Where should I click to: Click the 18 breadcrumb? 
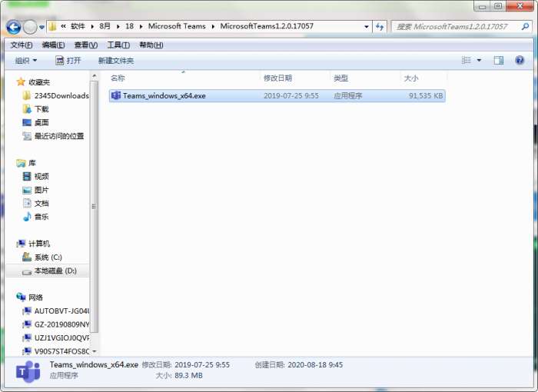pyautogui.click(x=129, y=26)
